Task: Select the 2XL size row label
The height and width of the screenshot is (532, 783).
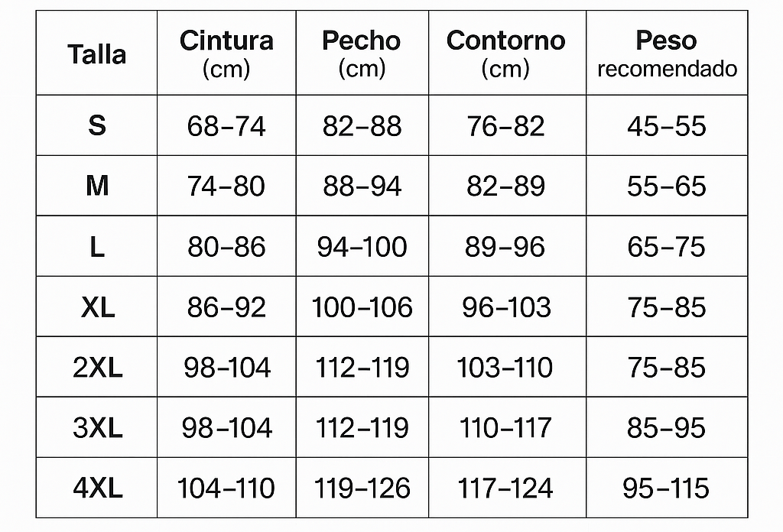Action: [x=97, y=368]
